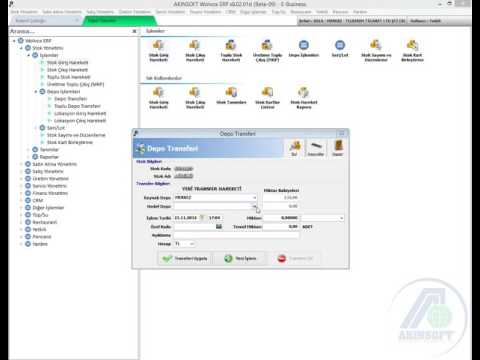Click the time field next to İşlem Tarihi
Viewport: 480px width, 360px height.
point(215,218)
